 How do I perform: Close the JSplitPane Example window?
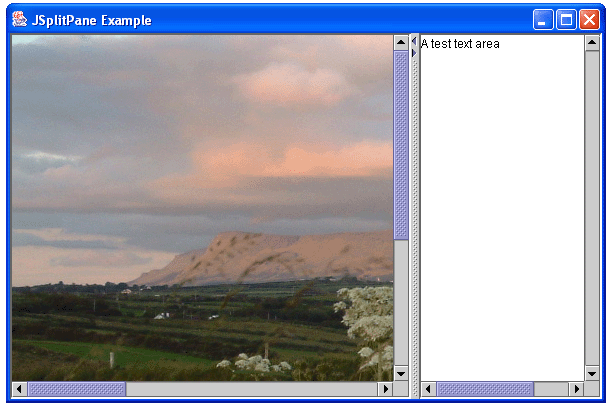(x=589, y=20)
